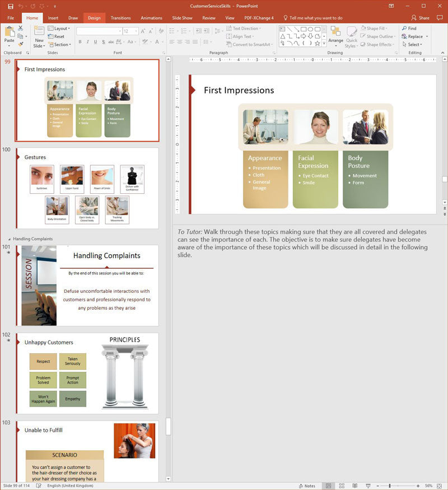Click the Share button
The image size is (448, 490).
[421, 18]
